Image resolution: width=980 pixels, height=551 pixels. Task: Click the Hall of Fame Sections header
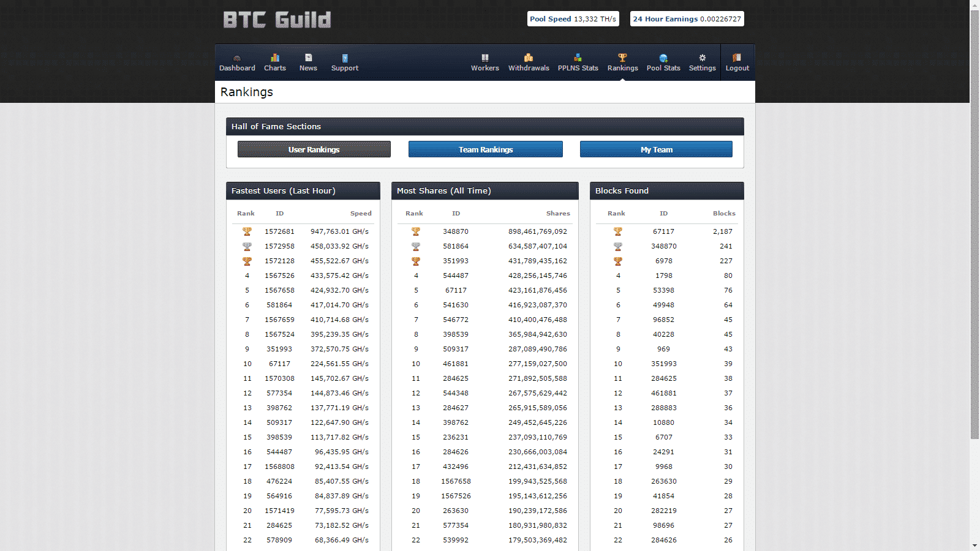pyautogui.click(x=485, y=127)
